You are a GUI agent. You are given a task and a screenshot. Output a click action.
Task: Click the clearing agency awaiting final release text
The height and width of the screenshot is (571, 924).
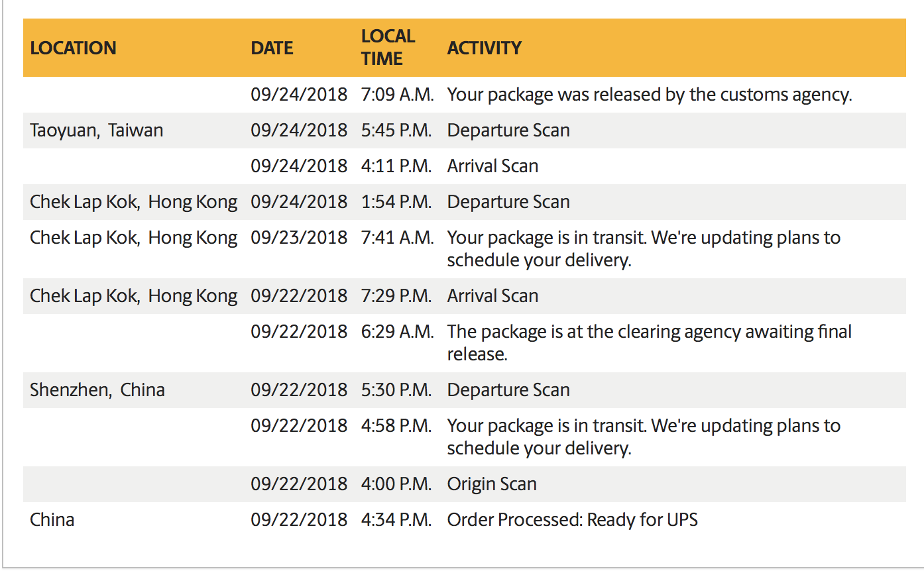649,342
